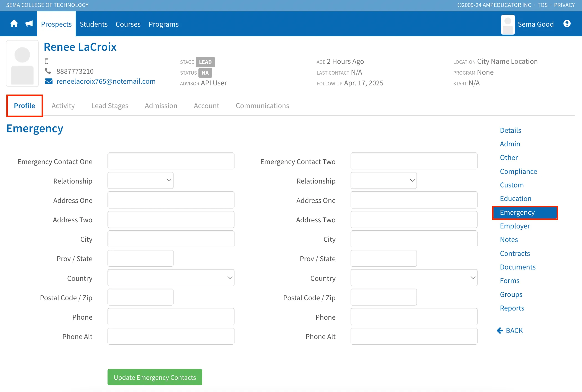
Task: Go to Employer section link
Action: 515,226
